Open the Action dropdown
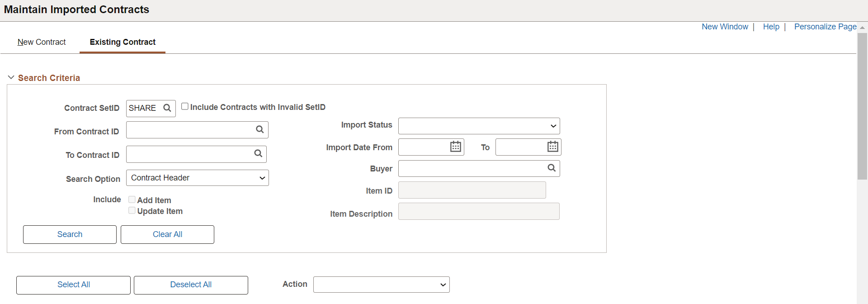868x304 pixels. click(x=382, y=285)
